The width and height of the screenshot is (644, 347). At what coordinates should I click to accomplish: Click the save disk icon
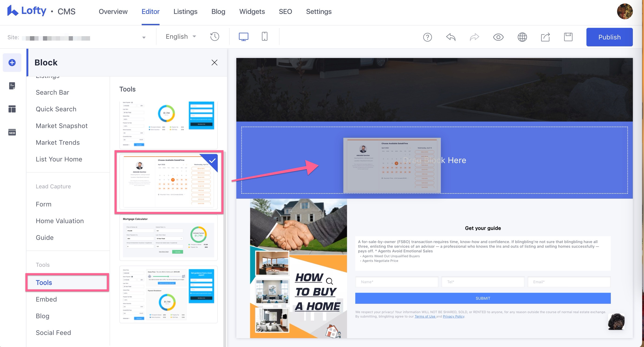(568, 37)
